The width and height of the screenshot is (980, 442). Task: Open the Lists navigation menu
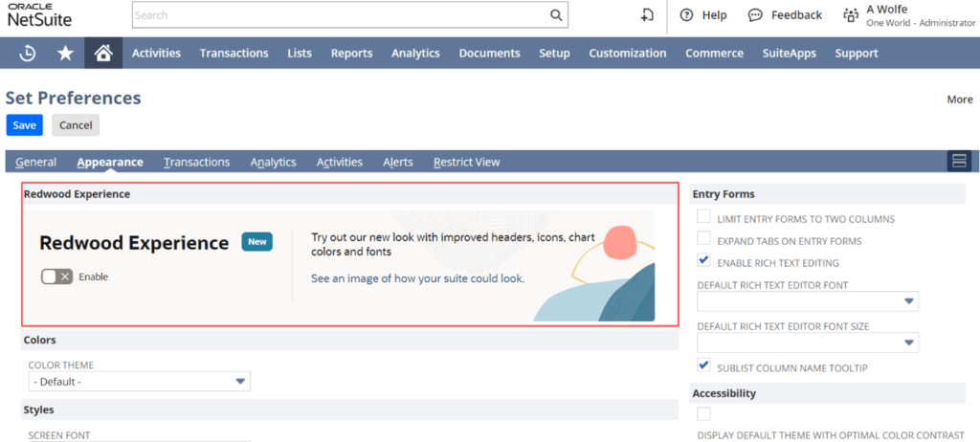(300, 54)
